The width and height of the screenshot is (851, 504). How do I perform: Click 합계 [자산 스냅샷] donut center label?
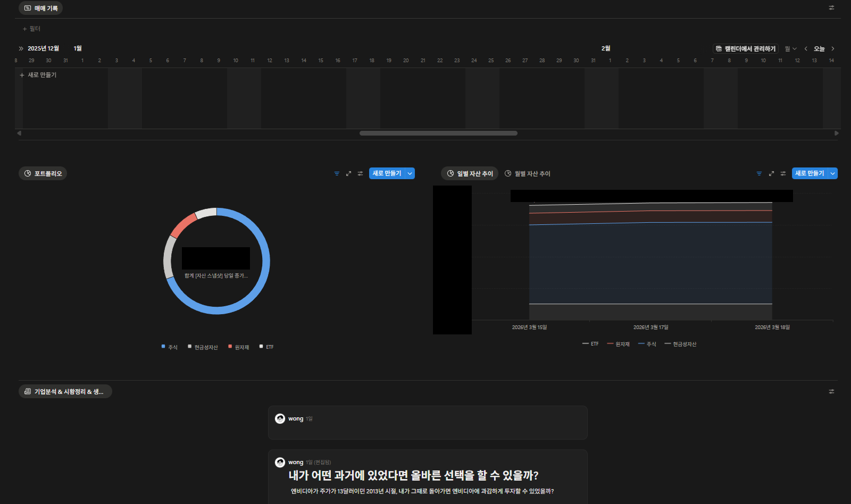tap(216, 276)
